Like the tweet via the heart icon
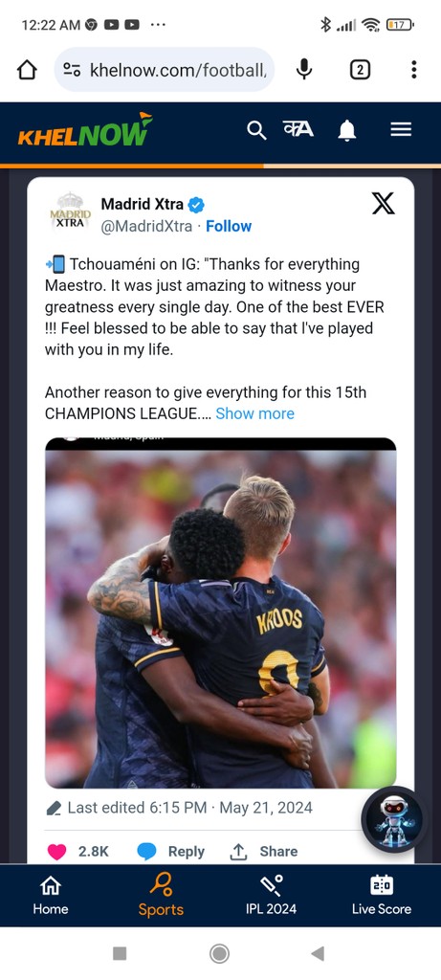Viewport: 441px width, 980px height. click(56, 851)
